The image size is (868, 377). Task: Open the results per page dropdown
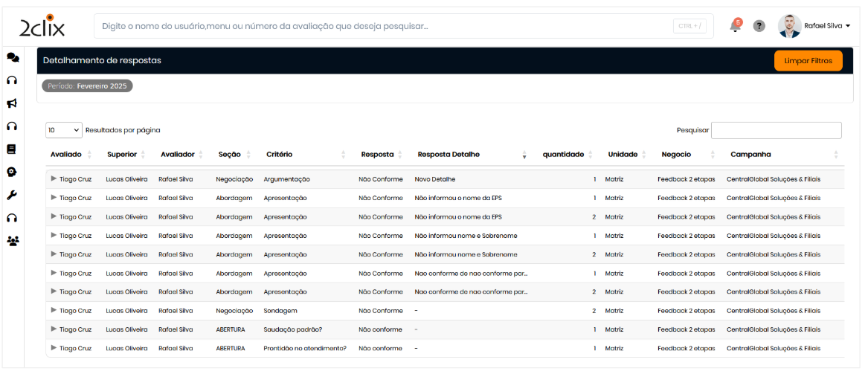tap(63, 130)
